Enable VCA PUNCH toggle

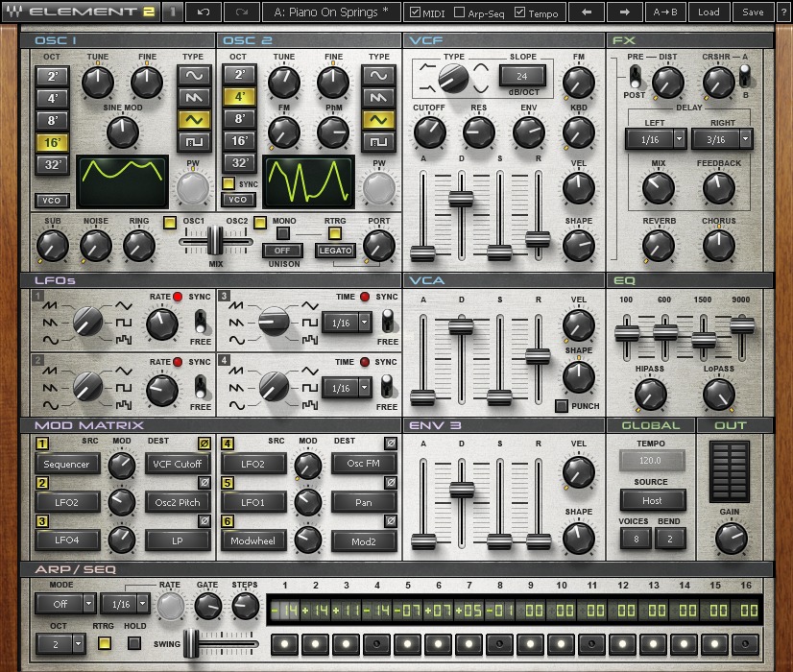(561, 406)
